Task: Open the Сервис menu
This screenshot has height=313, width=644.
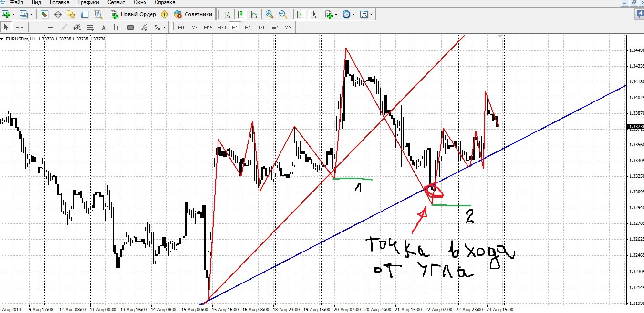Action: click(116, 2)
